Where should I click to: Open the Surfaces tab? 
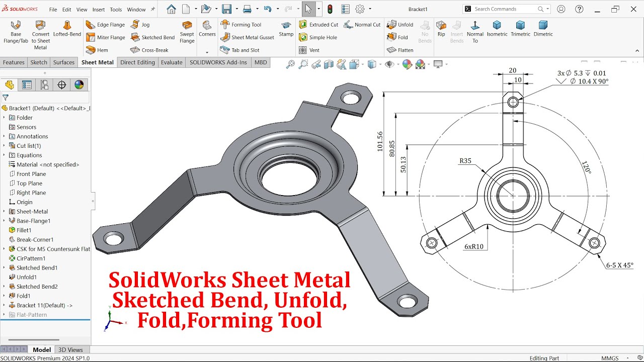coord(64,62)
